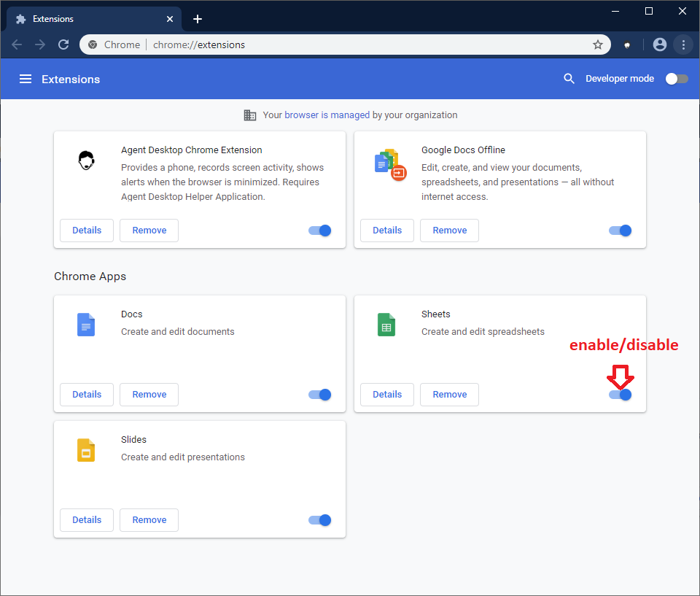Click the green Sheets app icon
This screenshot has height=596, width=700.
(386, 325)
